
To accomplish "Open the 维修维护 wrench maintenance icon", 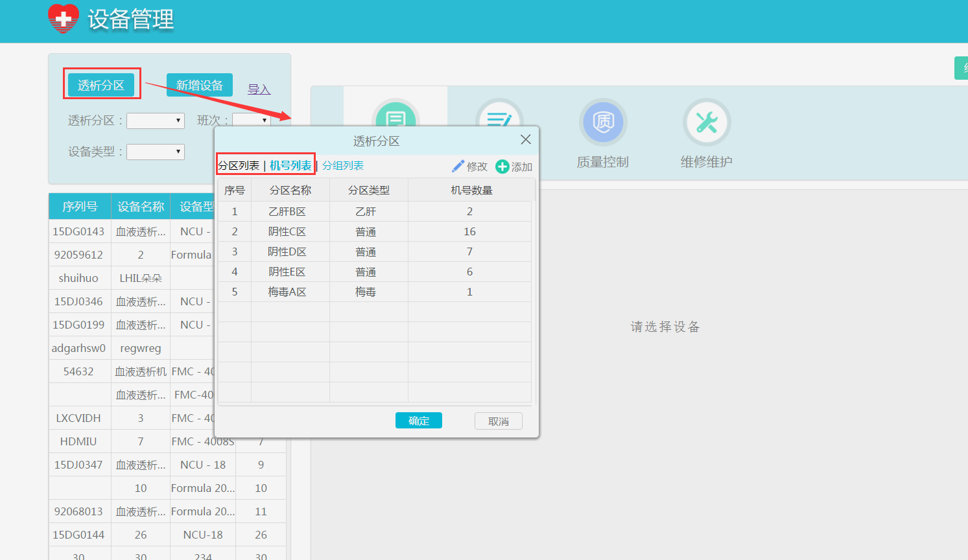I will pos(706,122).
